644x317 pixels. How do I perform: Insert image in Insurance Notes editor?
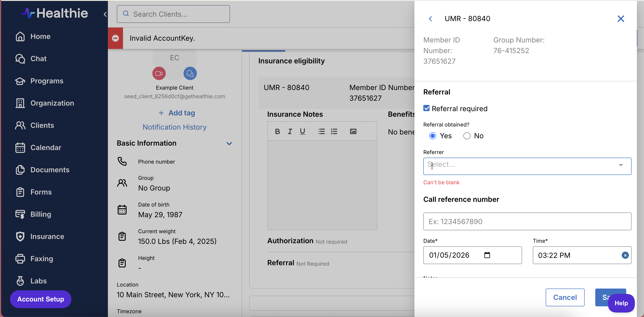[x=353, y=131]
